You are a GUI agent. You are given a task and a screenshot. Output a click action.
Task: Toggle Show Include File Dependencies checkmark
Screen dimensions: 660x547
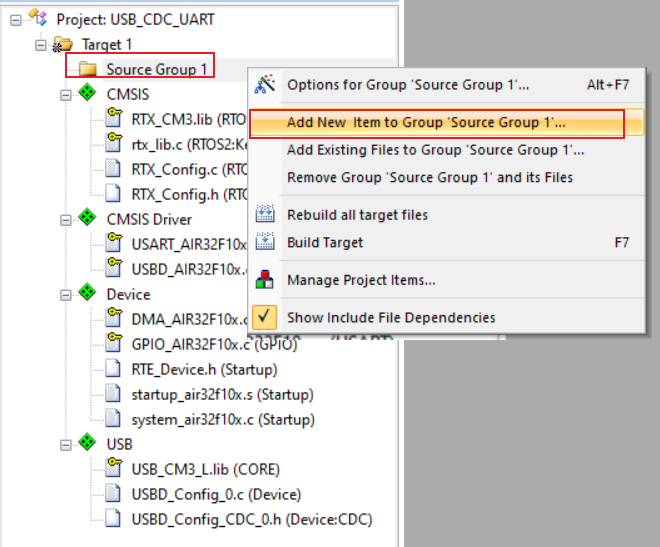(x=264, y=317)
